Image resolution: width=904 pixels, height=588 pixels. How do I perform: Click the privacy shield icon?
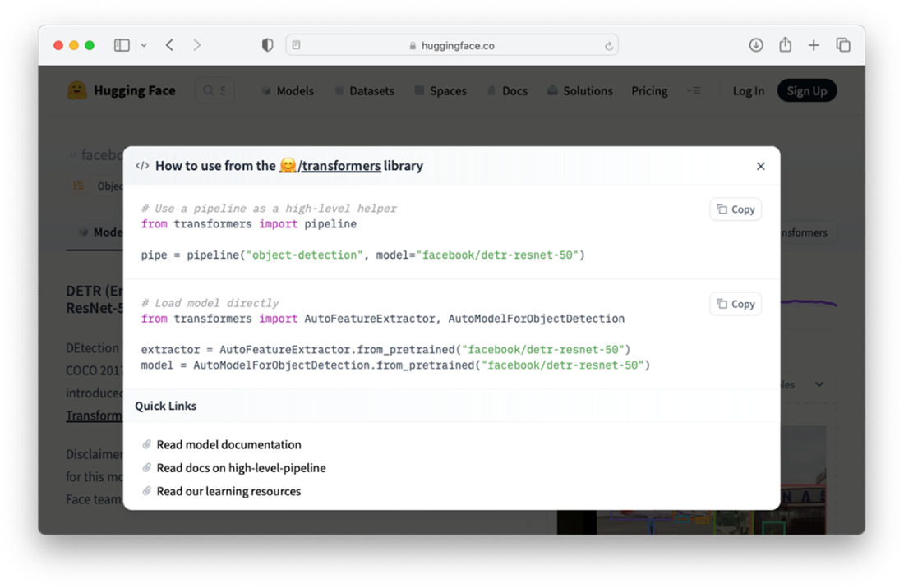pyautogui.click(x=267, y=46)
